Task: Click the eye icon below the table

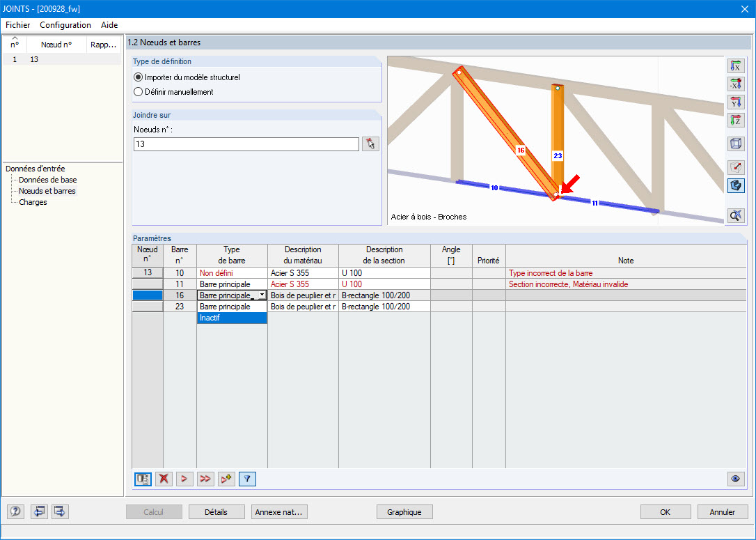Action: pyautogui.click(x=735, y=479)
